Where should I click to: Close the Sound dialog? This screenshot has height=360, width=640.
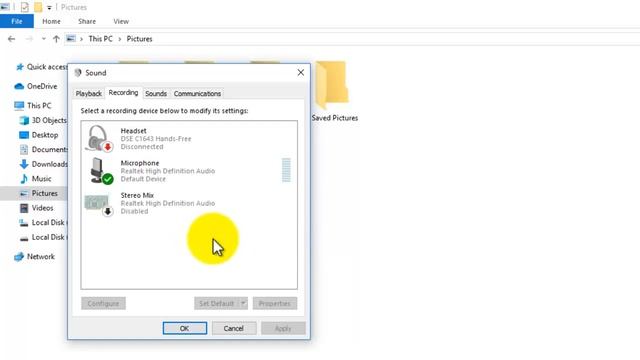point(301,73)
